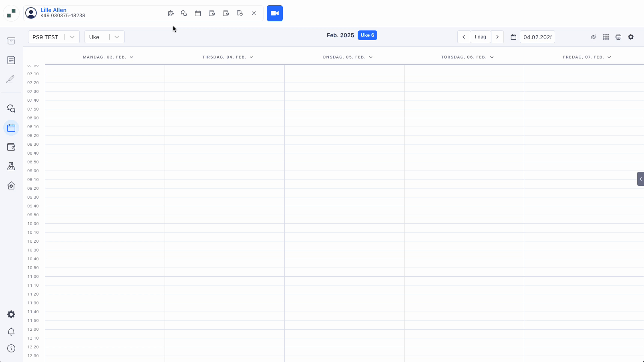Expand the collapsed right side panel
The image size is (644, 362).
[x=640, y=179]
